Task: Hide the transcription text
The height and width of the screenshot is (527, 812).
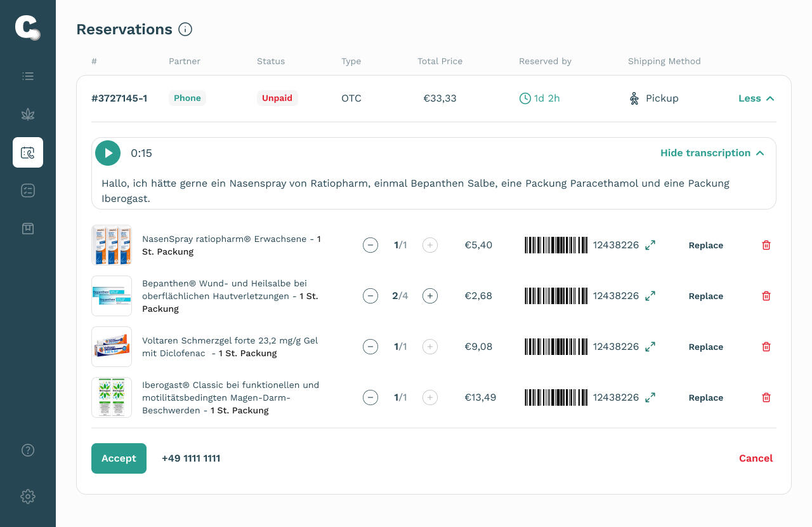Action: (712, 153)
